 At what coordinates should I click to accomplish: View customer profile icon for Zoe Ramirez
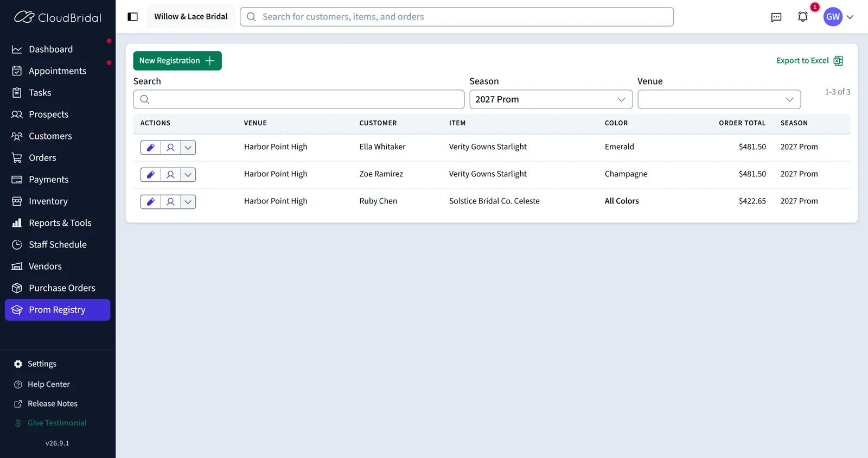170,175
